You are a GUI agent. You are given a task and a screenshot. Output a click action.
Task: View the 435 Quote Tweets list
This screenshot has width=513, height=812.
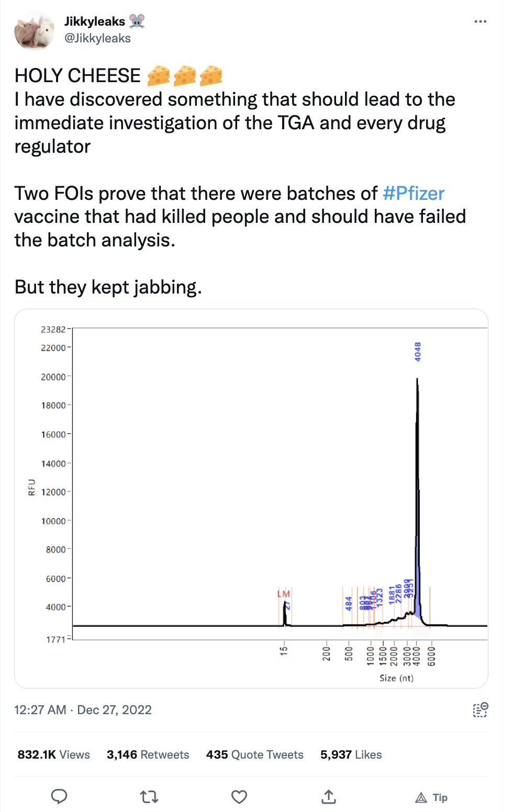click(x=255, y=754)
